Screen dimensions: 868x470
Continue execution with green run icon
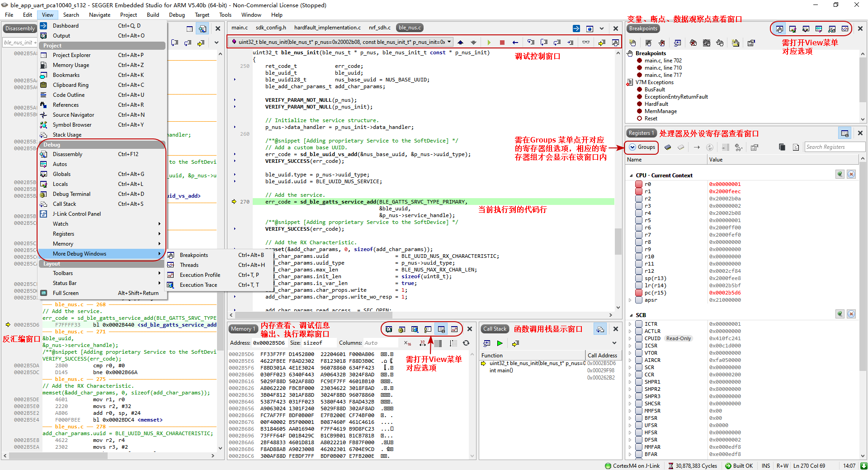click(489, 43)
